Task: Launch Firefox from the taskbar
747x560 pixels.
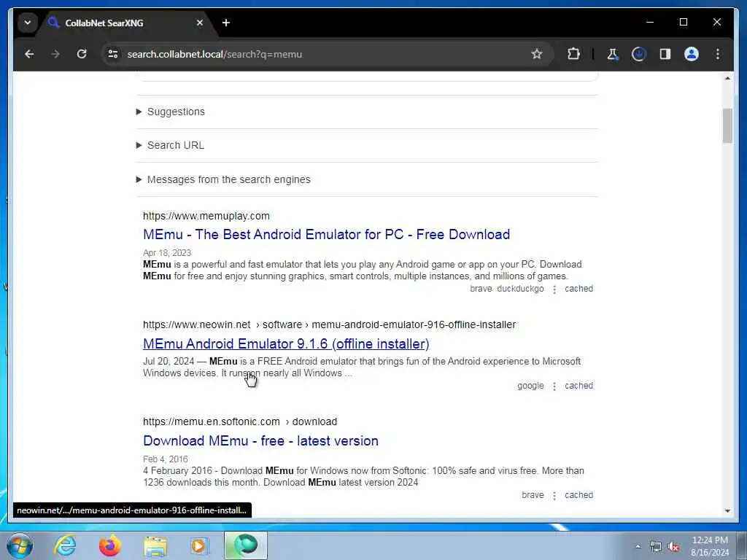Action: 109,545
